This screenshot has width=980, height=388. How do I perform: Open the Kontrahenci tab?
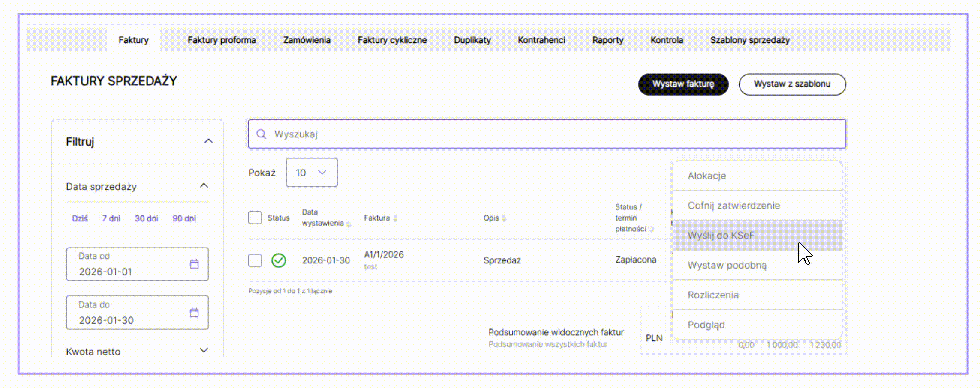(541, 40)
